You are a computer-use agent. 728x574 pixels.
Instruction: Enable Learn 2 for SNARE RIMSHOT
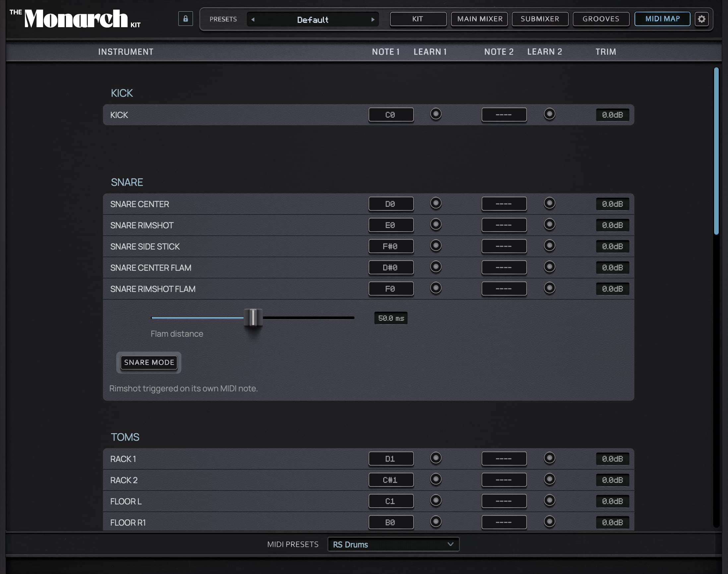pos(549,224)
